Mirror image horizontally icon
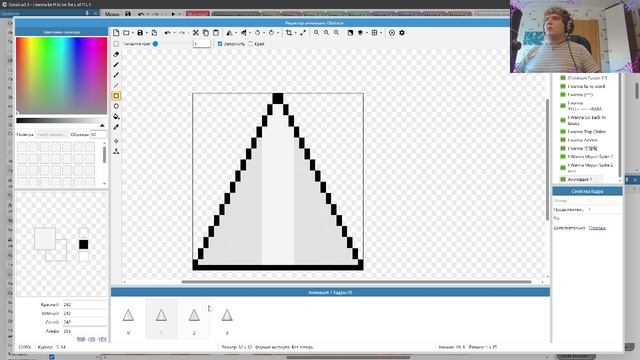 229,33
